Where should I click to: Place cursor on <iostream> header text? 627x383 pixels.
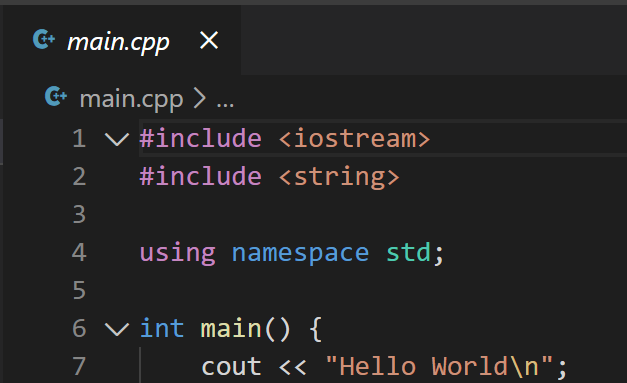(x=354, y=138)
